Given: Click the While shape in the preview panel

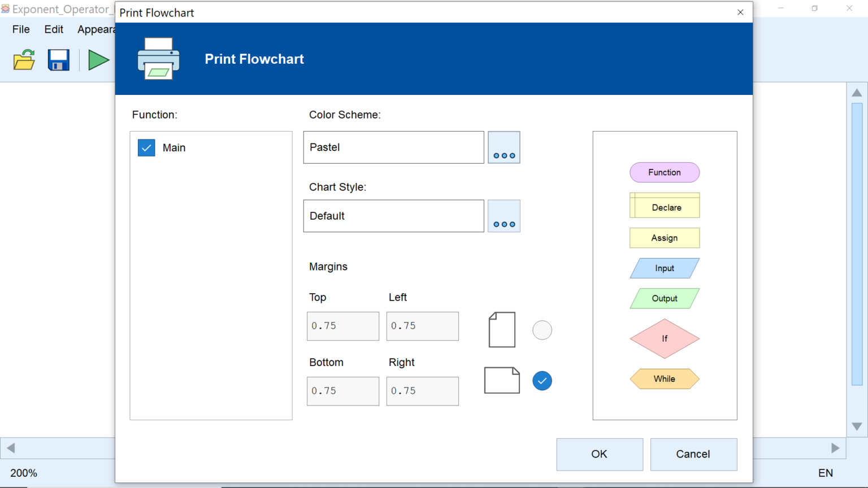Looking at the screenshot, I should pyautogui.click(x=665, y=379).
